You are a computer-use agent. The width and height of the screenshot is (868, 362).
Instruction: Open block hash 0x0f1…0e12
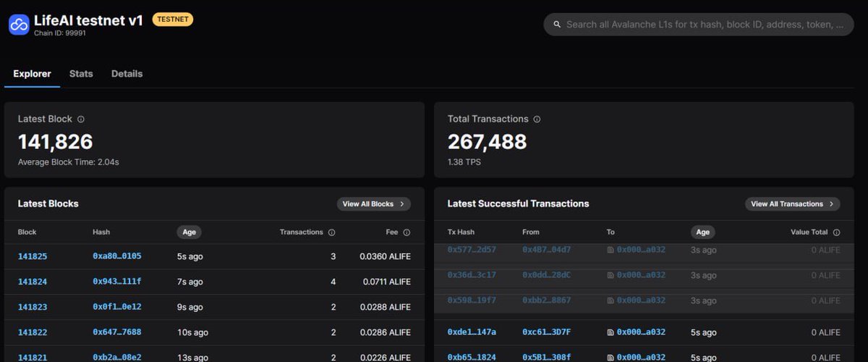(x=117, y=307)
